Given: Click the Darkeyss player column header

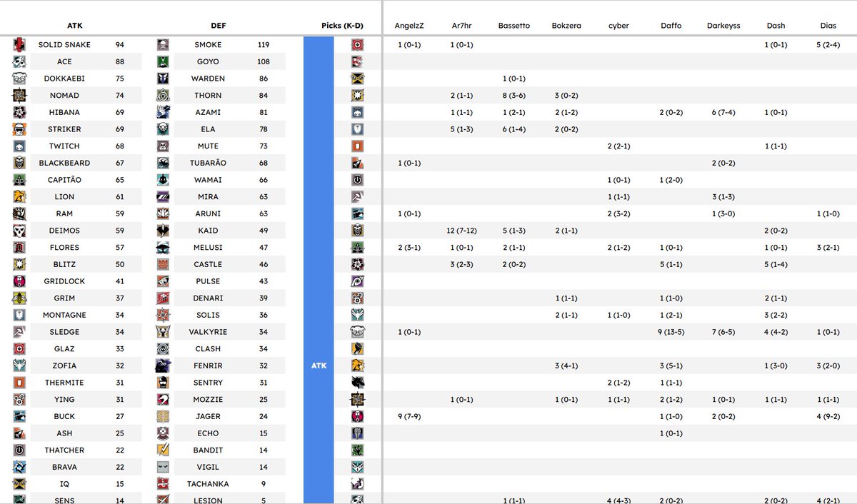Looking at the screenshot, I should (723, 26).
